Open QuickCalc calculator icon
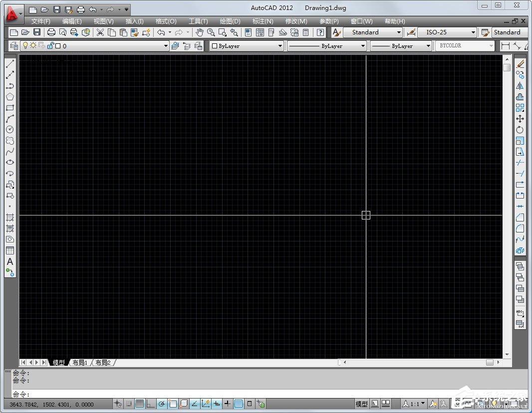The image size is (532, 413). point(306,32)
